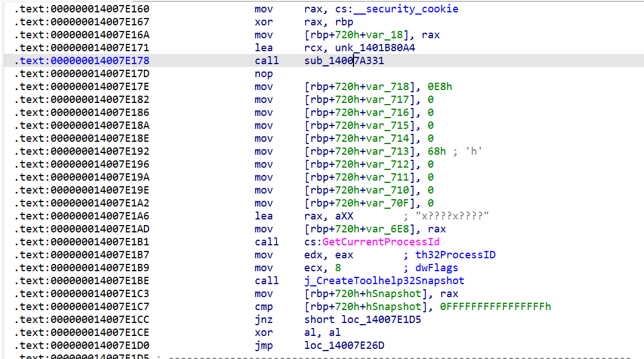Select the sub_14007A331 call target
The width and height of the screenshot is (644, 359).
click(344, 61)
